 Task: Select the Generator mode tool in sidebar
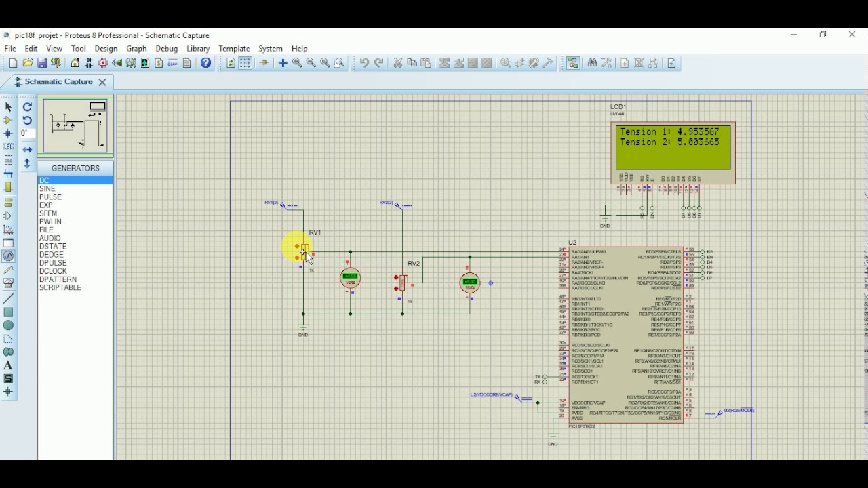click(x=8, y=256)
